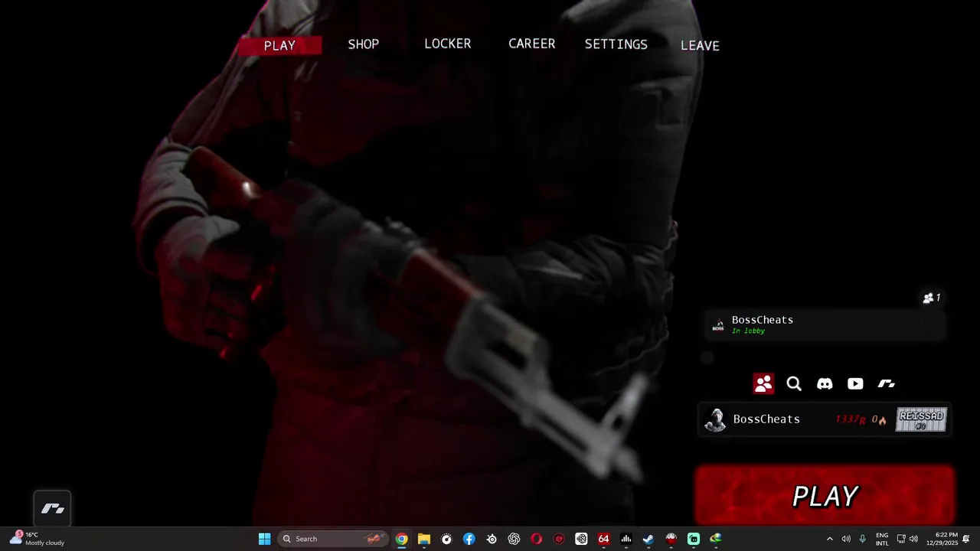Open the LOCKER tab
This screenshot has height=551, width=980.
(x=448, y=44)
